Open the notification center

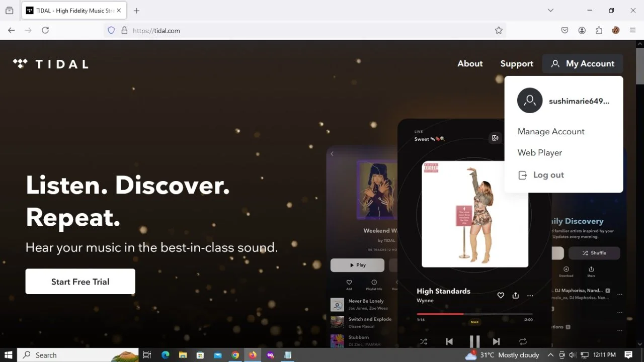coord(628,354)
